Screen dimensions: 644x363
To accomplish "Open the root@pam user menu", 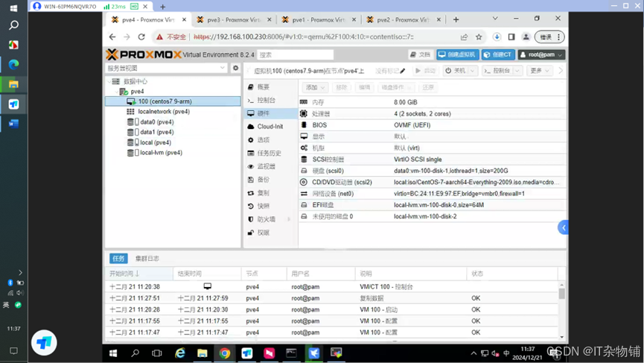I will tap(541, 54).
